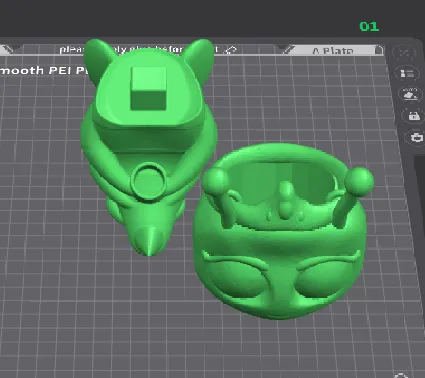The height and width of the screenshot is (378, 425).
Task: Click the alien's left almond eye
Action: coord(235,277)
